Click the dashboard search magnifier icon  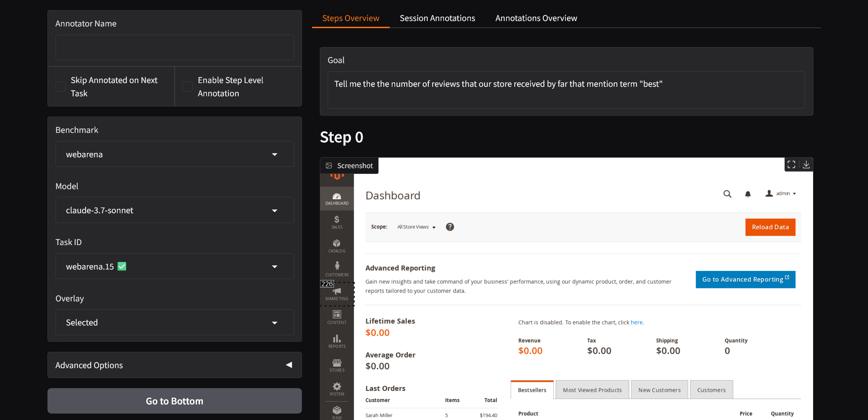tap(727, 194)
